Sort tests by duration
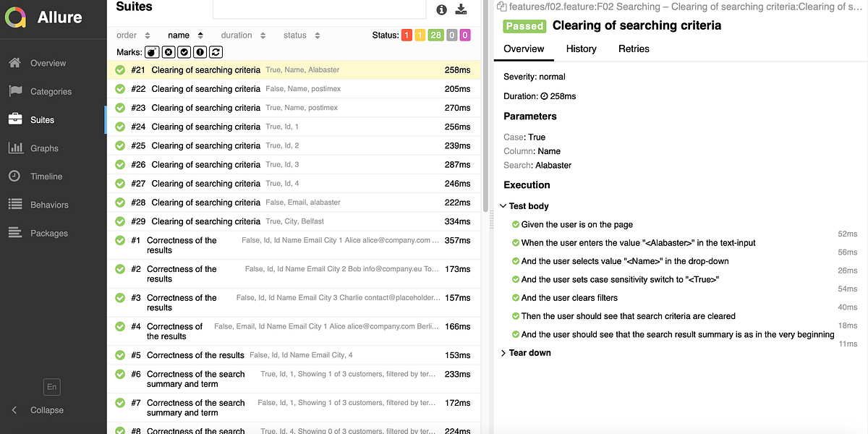This screenshot has height=434, width=868. (x=243, y=35)
